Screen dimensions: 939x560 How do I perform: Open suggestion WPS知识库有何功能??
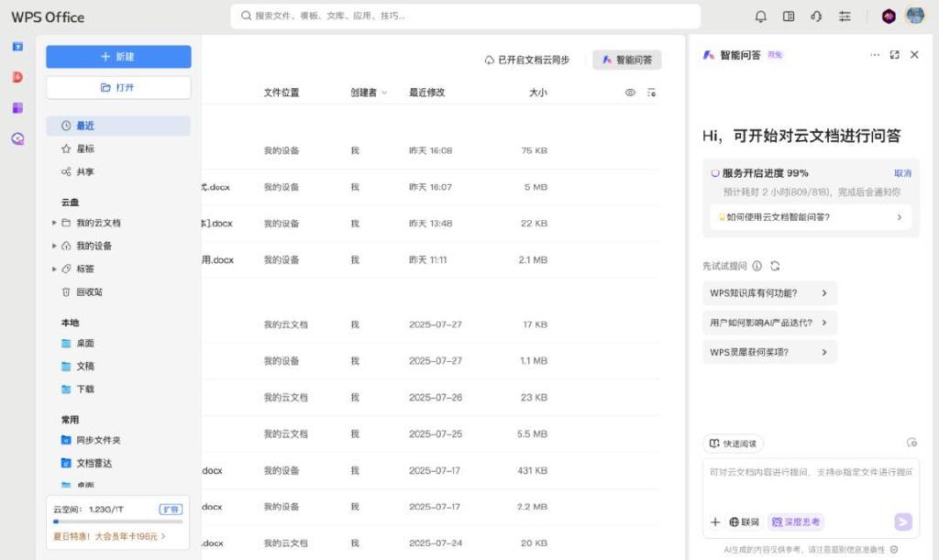[769, 293]
